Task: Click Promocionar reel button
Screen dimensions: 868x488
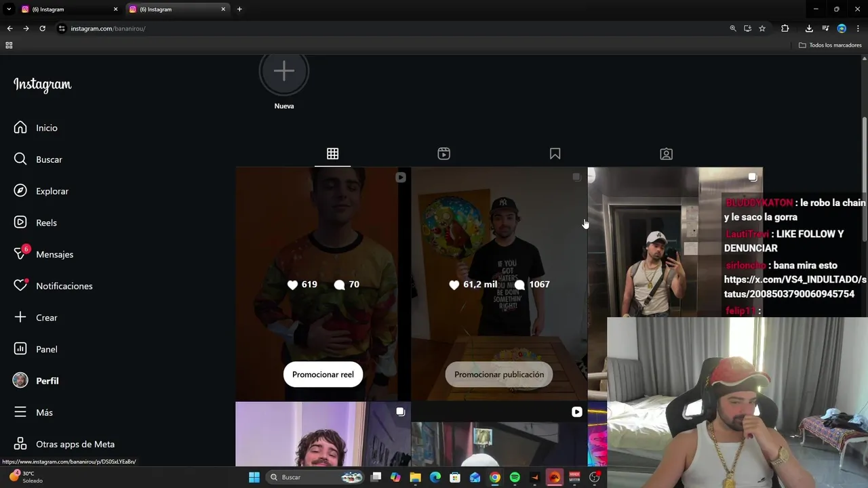Action: pos(323,374)
